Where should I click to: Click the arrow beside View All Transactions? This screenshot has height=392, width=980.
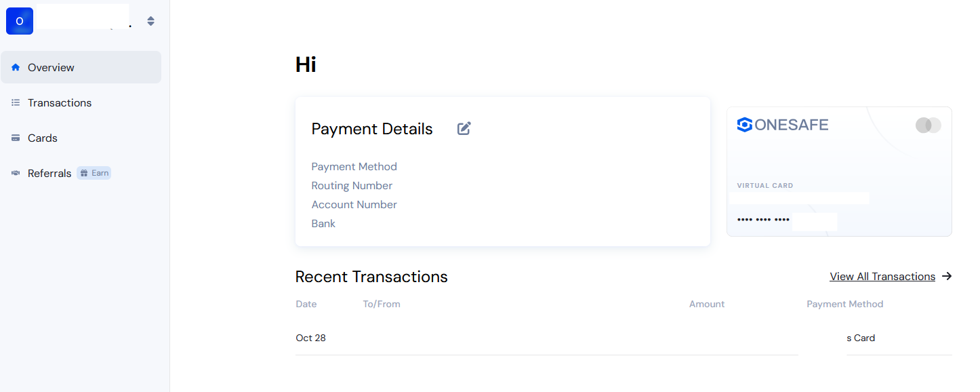click(x=947, y=276)
